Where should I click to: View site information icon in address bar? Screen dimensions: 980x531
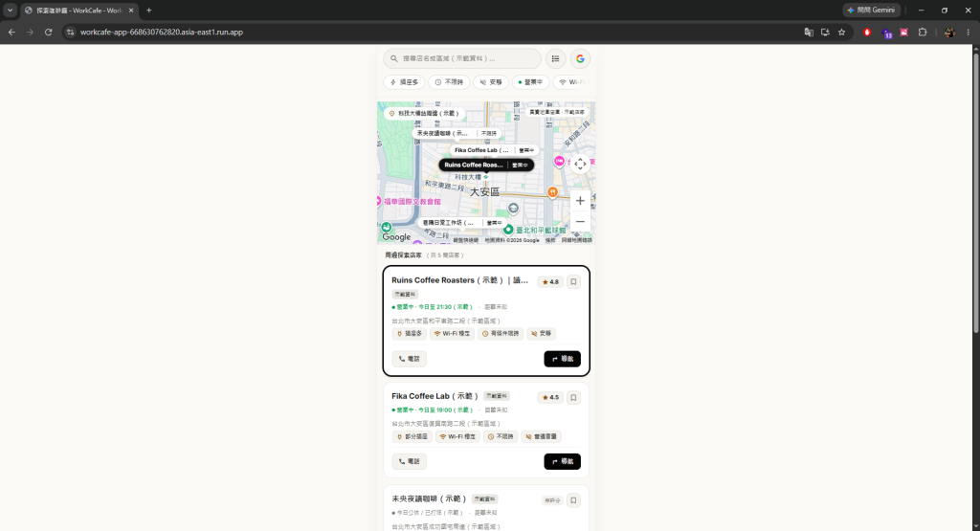[70, 32]
